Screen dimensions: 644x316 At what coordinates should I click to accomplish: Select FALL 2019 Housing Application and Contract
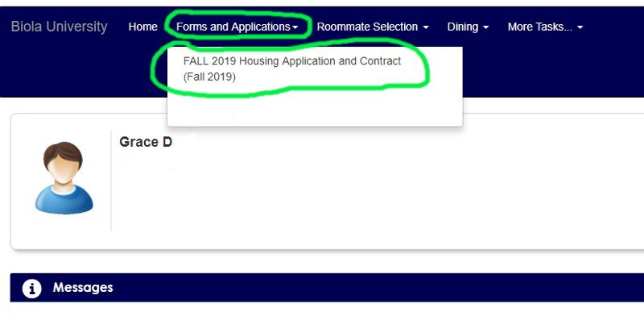coord(292,69)
